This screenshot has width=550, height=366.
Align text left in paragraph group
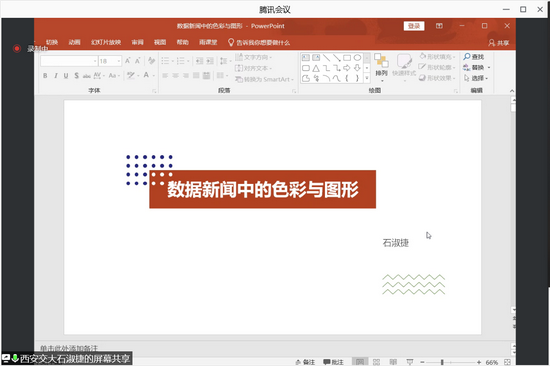coord(165,75)
